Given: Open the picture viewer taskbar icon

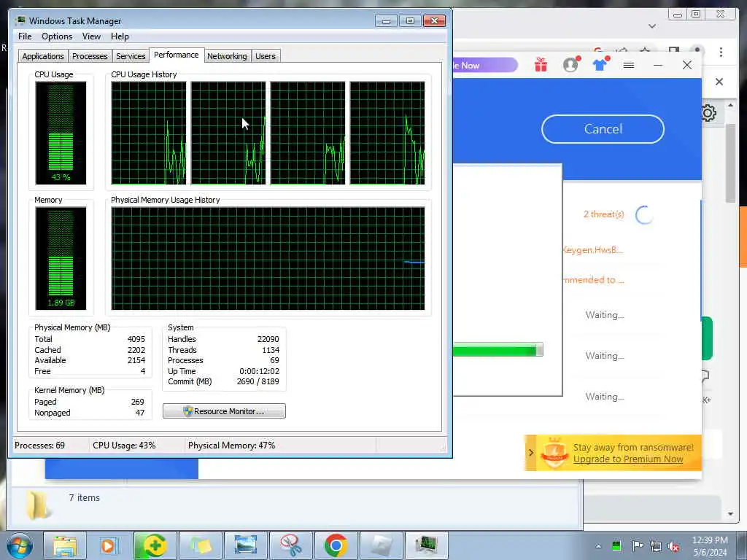Looking at the screenshot, I should click(245, 545).
